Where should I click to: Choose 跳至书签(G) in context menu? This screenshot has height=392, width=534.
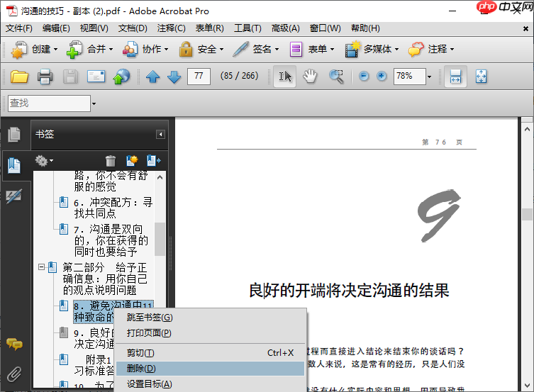(210, 318)
